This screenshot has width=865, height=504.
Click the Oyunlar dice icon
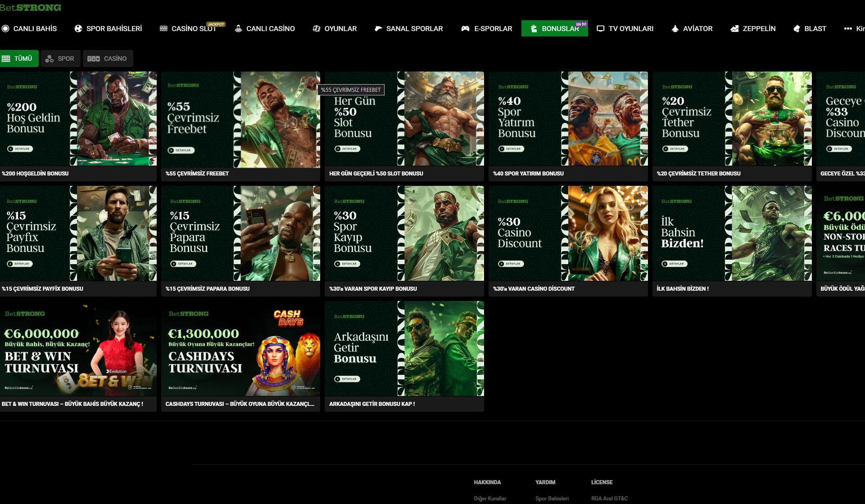coord(317,28)
